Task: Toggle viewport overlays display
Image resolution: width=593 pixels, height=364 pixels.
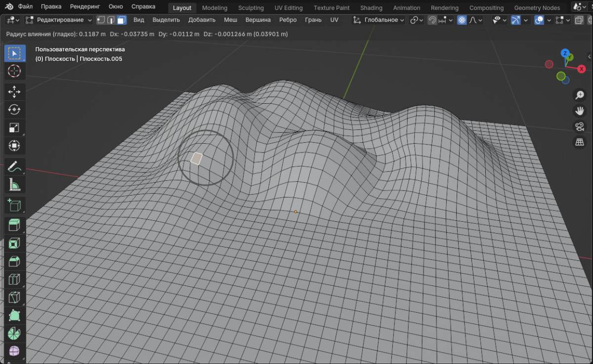Action: [539, 20]
